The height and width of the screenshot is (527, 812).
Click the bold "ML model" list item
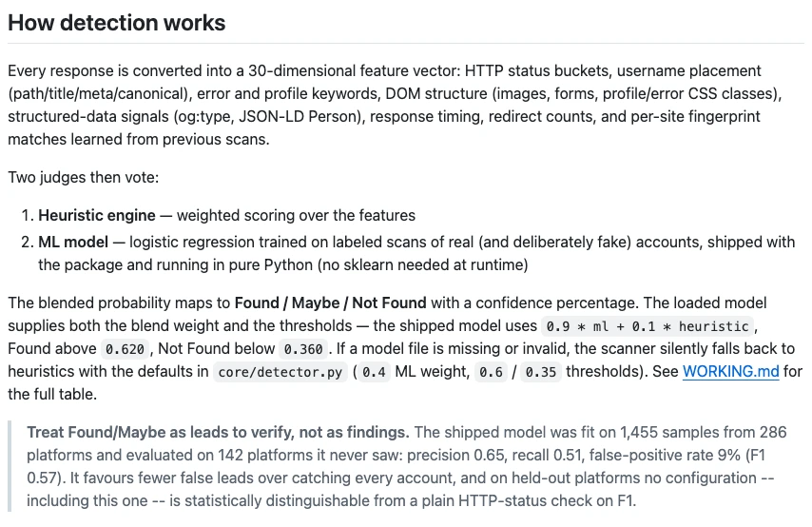(x=73, y=242)
